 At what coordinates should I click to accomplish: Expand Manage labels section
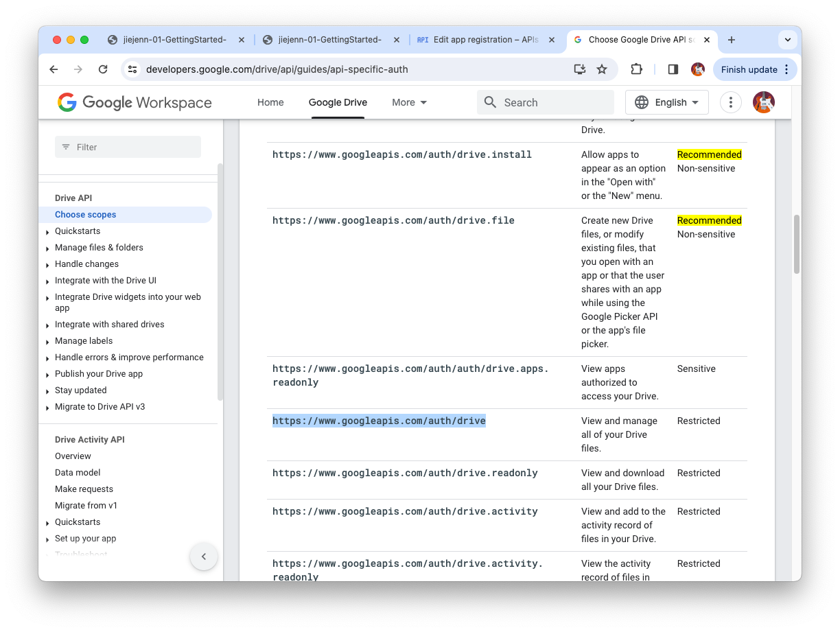47,342
